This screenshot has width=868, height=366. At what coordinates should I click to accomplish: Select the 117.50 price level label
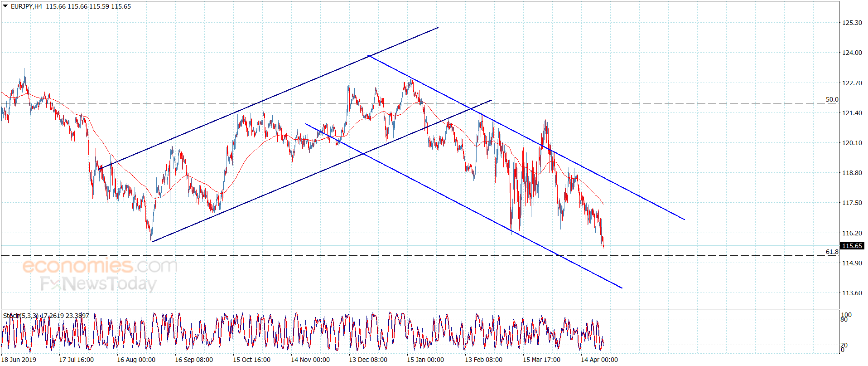click(852, 203)
